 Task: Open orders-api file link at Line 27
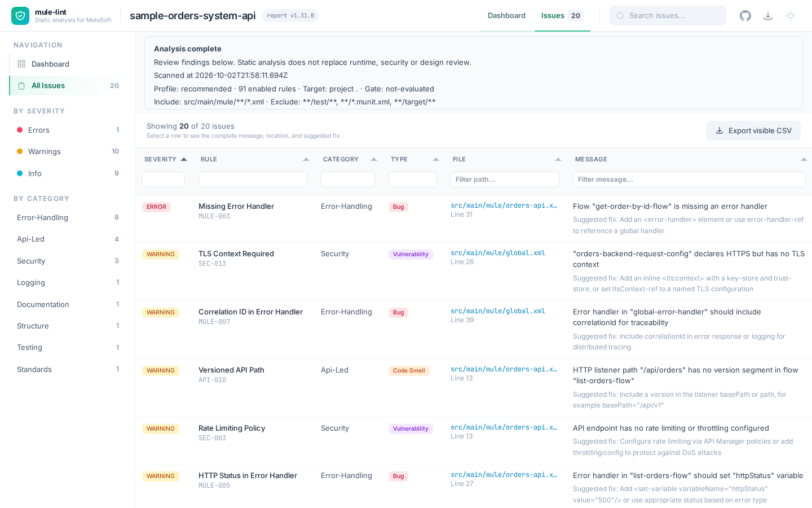pos(504,475)
